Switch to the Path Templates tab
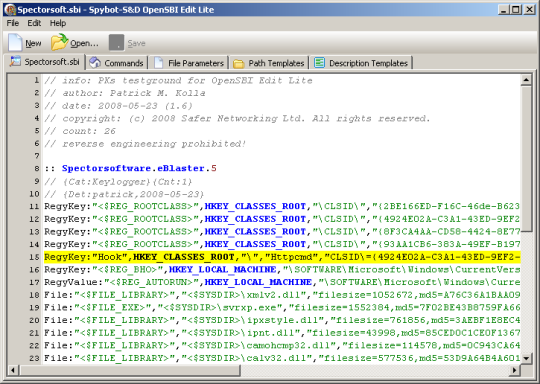540x384 pixels. pyautogui.click(x=270, y=63)
